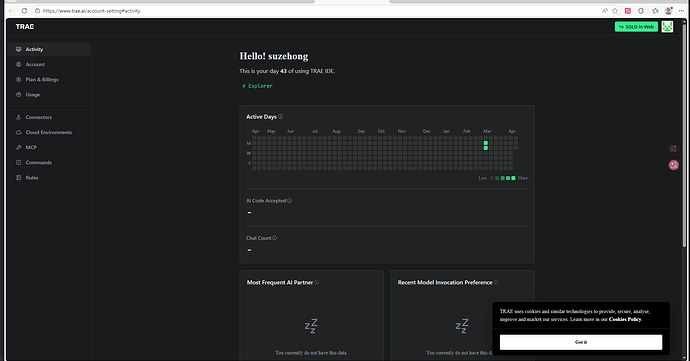Click the AI Code Accepted info icon
The width and height of the screenshot is (690, 361).
[289, 201]
